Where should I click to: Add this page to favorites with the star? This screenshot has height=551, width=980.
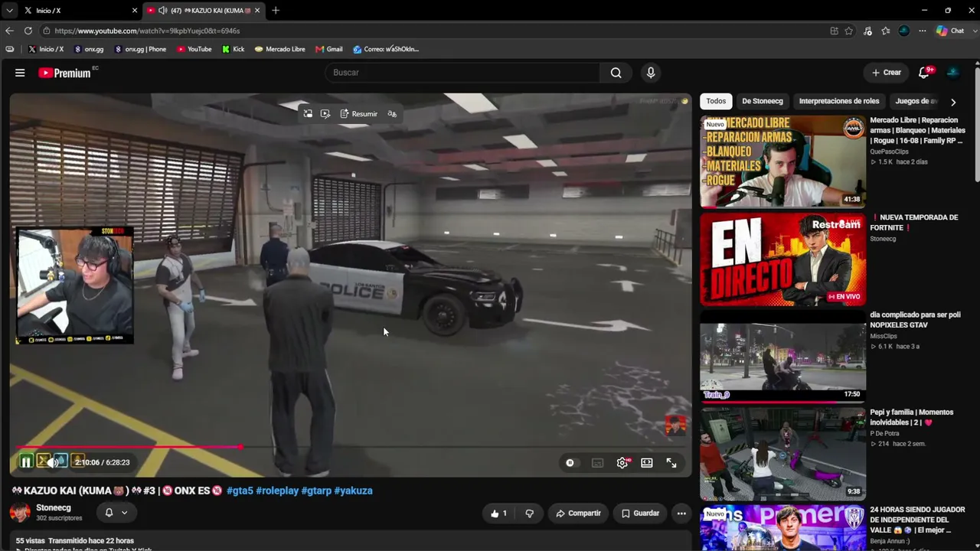[x=848, y=31]
